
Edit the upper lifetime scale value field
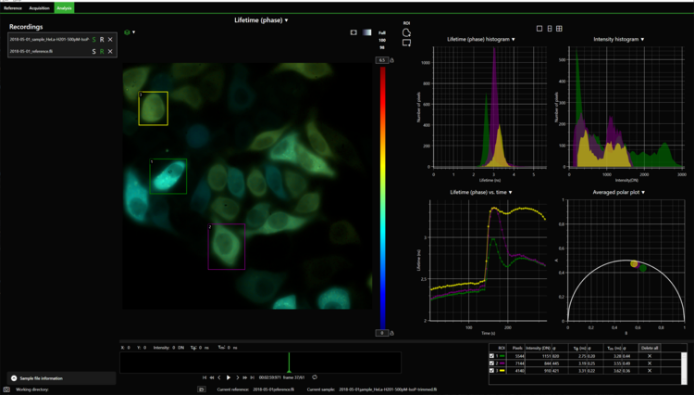click(x=382, y=60)
